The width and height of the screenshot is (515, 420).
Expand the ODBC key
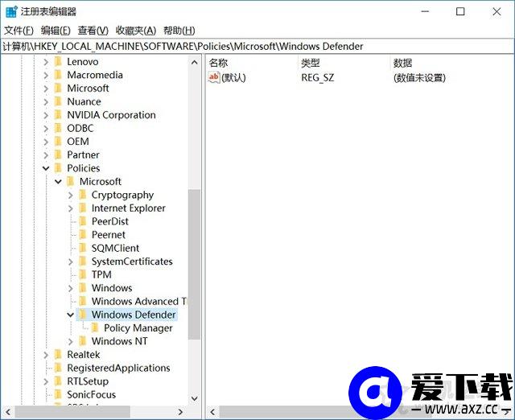pyautogui.click(x=46, y=129)
